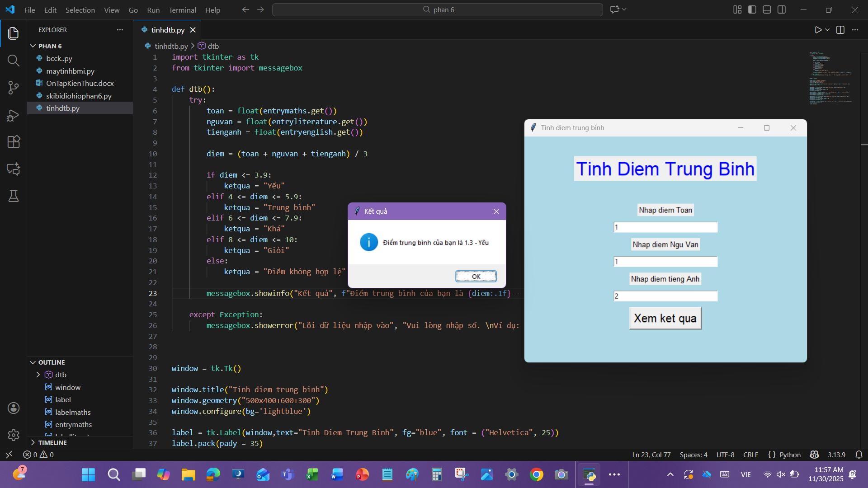Open the Selection menu
Image resolution: width=868 pixels, height=488 pixels.
tap(80, 10)
